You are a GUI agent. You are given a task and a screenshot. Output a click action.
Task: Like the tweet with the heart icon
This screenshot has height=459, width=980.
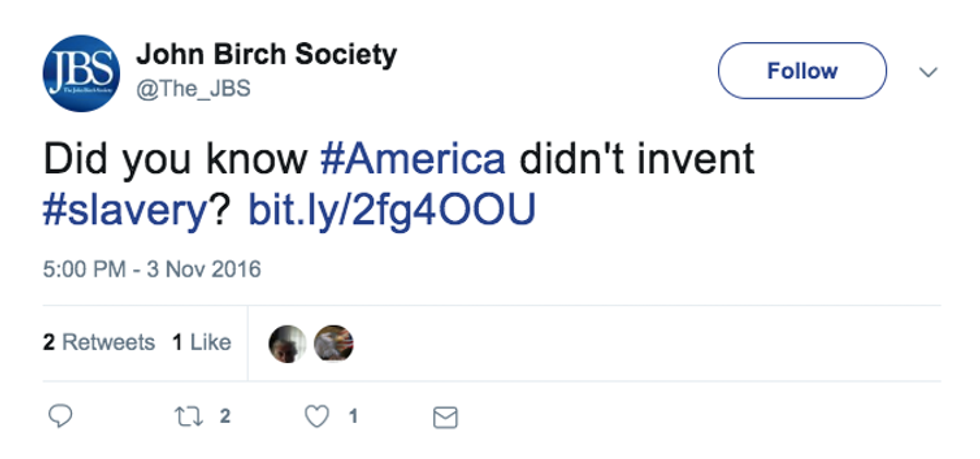pyautogui.click(x=317, y=417)
